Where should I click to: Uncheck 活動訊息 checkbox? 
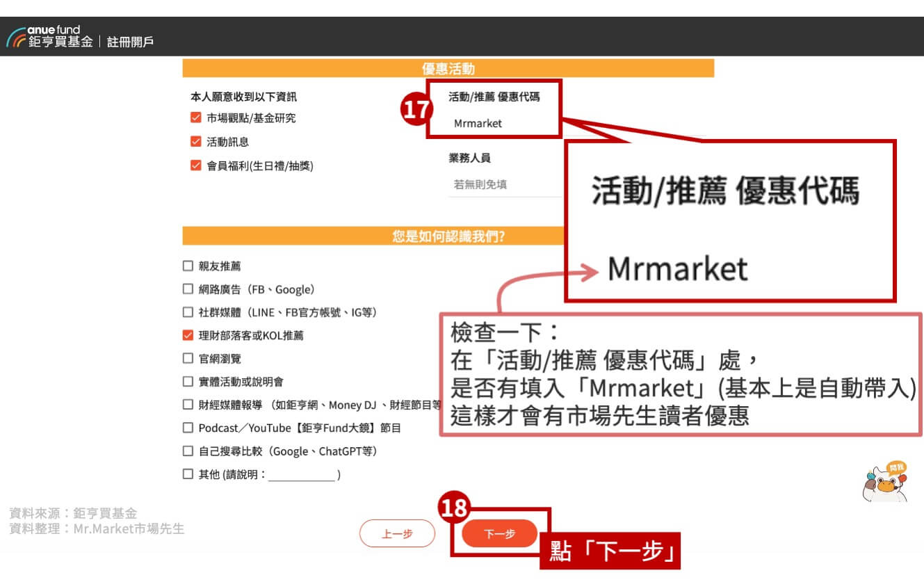[x=196, y=142]
